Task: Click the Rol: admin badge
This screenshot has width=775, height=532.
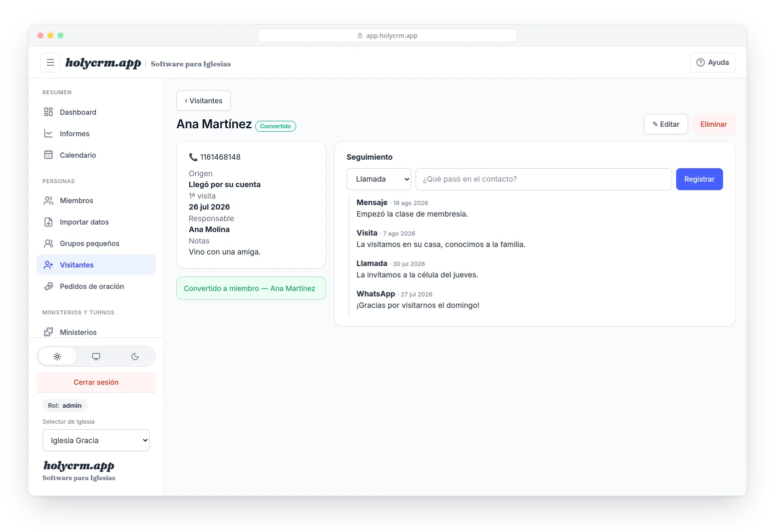Action: coord(65,405)
